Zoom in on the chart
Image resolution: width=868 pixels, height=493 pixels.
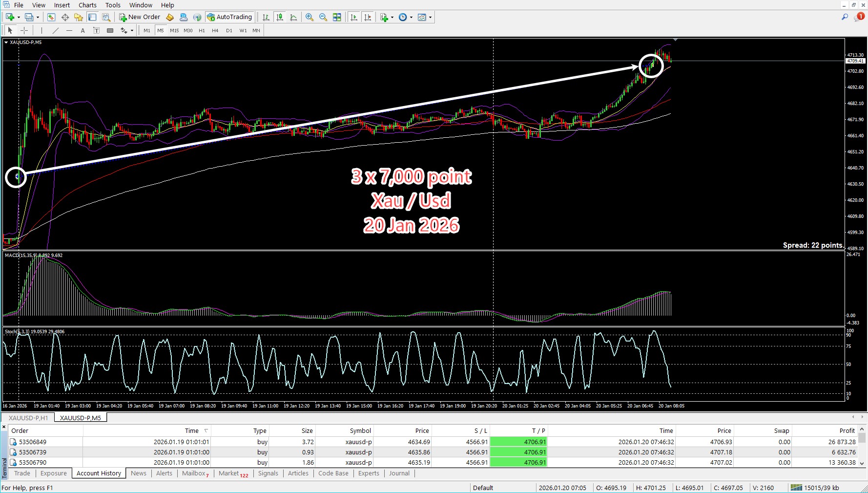click(x=310, y=17)
